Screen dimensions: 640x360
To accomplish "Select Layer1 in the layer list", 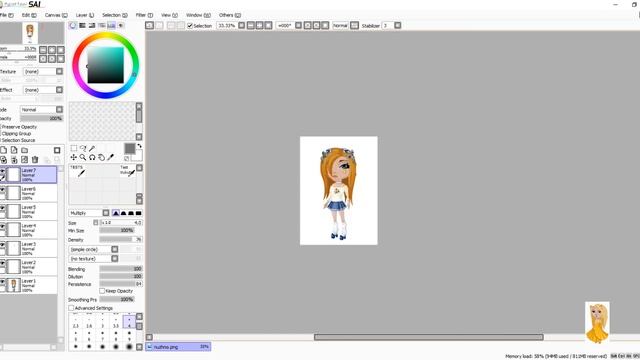I will [29, 285].
